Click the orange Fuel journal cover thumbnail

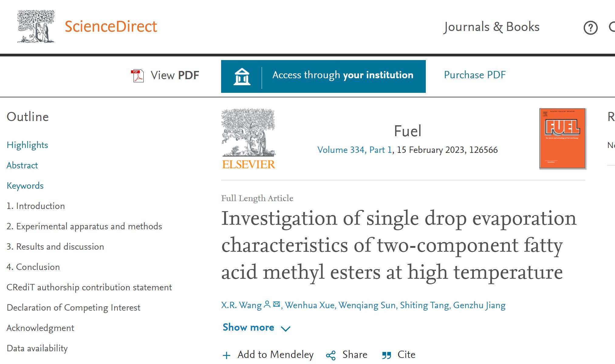point(562,138)
